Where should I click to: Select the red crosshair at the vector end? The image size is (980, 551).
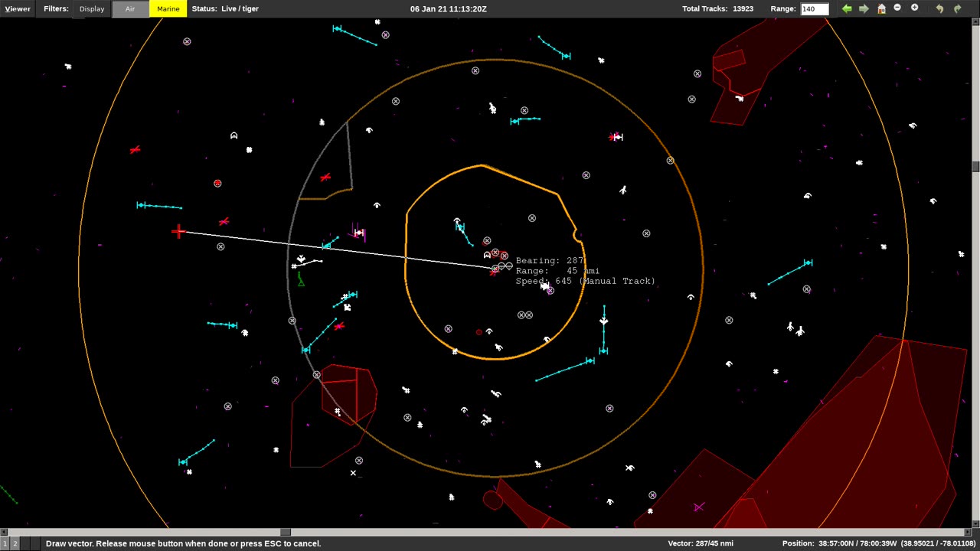(x=178, y=231)
